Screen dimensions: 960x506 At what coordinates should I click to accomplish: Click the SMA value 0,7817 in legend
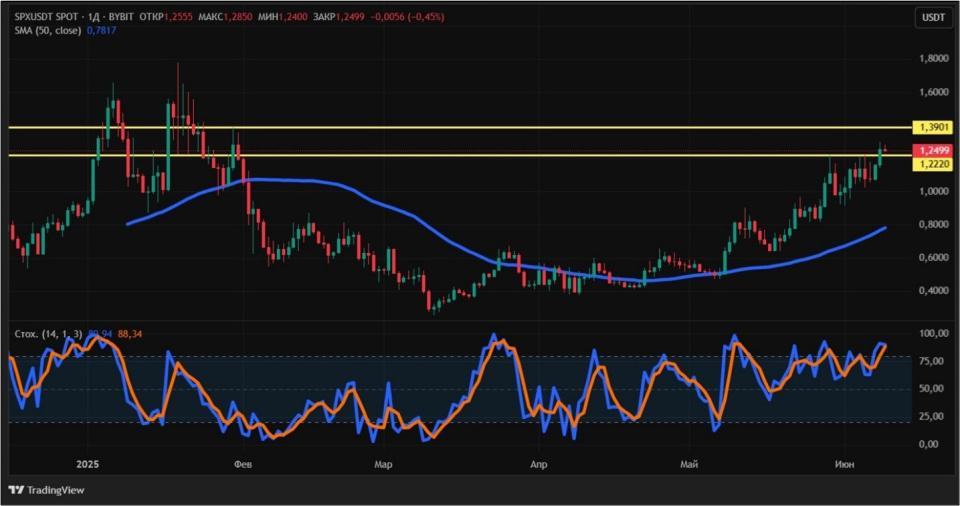[101, 30]
